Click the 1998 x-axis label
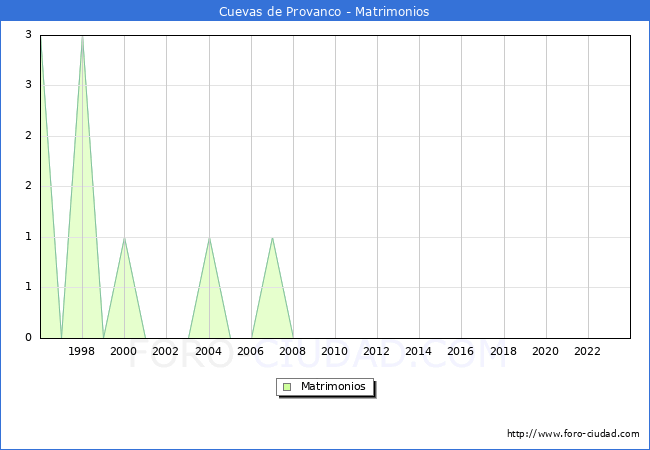The image size is (650, 450). (82, 352)
